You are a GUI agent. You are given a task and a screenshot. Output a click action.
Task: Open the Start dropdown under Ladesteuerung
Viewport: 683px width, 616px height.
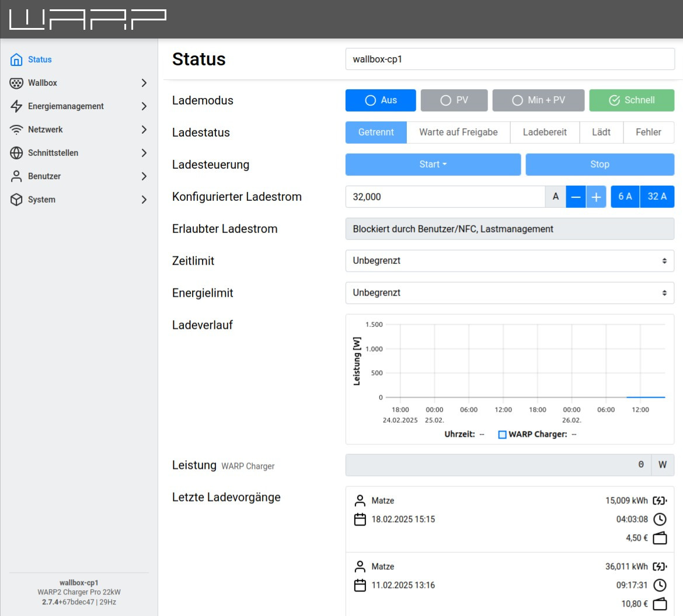433,165
